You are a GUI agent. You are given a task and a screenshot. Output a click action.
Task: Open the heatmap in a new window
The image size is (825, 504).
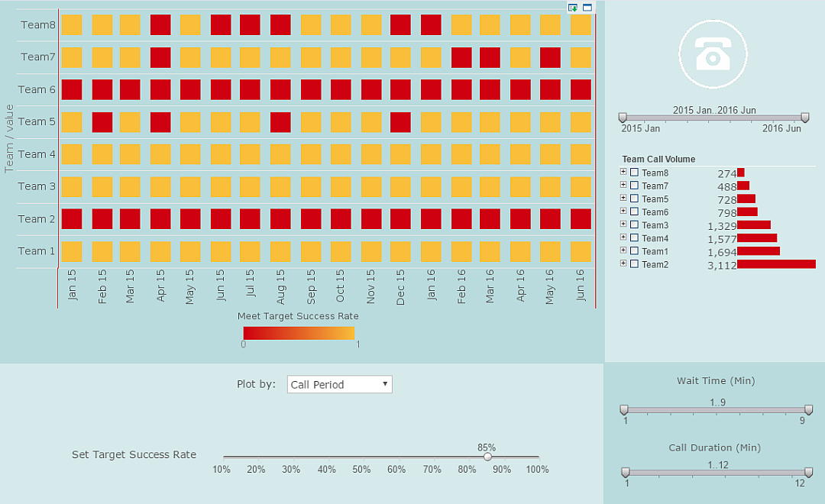click(x=587, y=7)
